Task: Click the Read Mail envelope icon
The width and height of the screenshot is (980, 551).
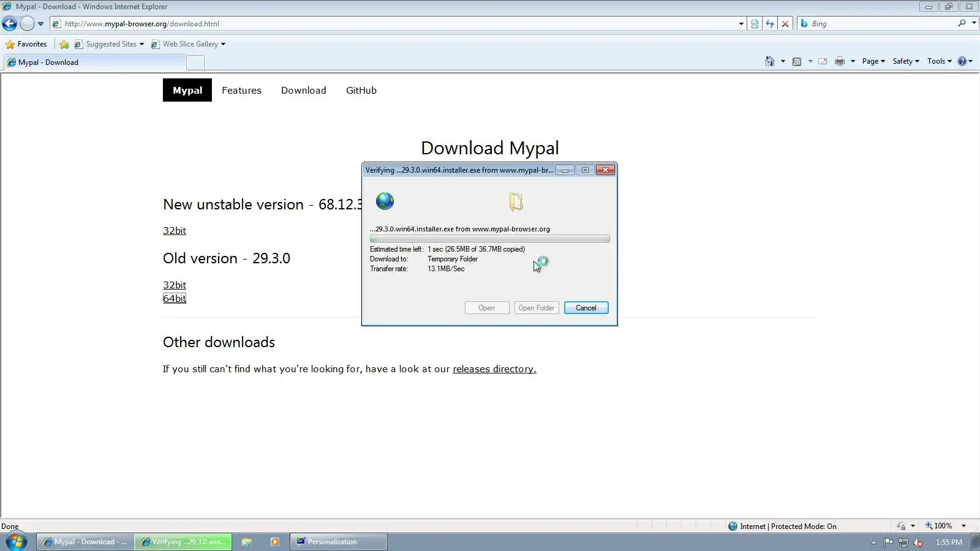Action: point(823,61)
